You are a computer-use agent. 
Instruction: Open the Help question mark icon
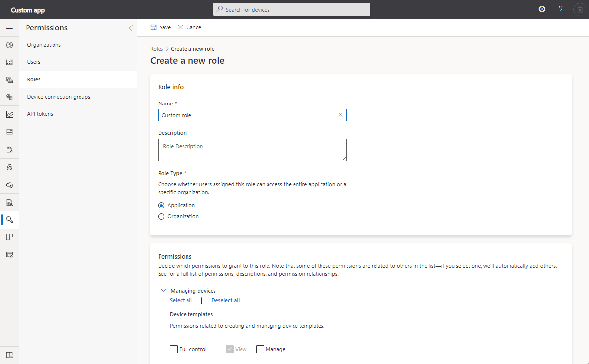[561, 9]
